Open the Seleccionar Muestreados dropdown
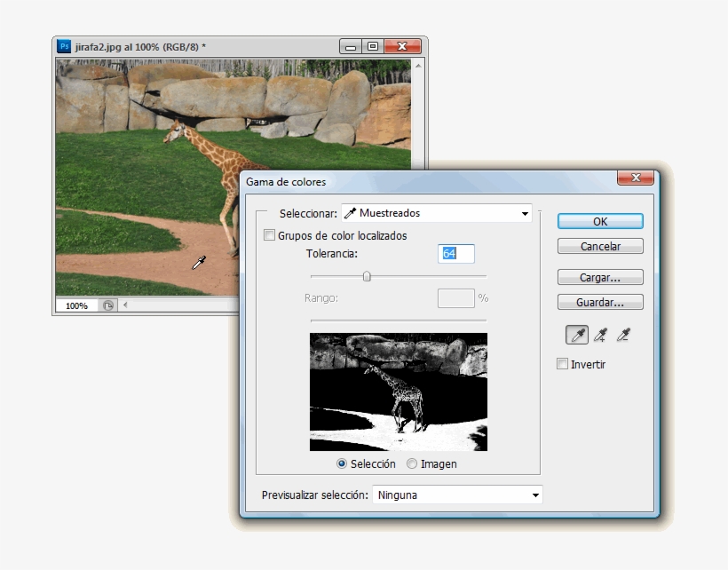Screen dimensions: 728x570 coord(436,213)
